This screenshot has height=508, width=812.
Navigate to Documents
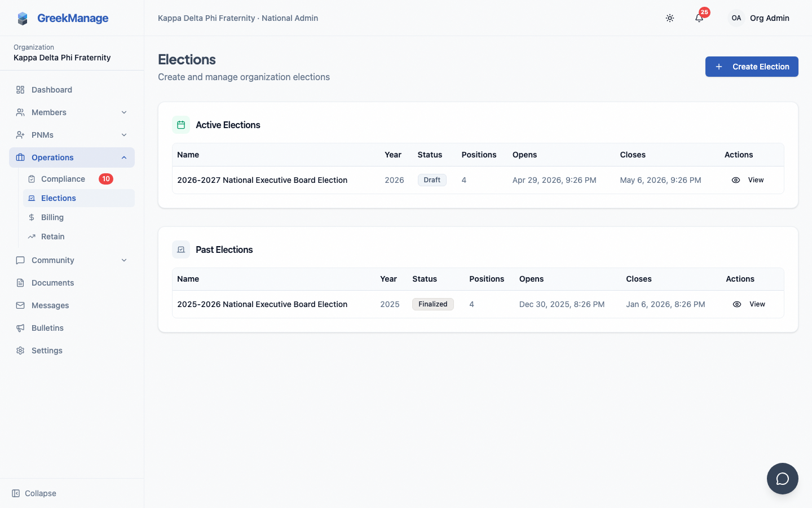point(72,283)
